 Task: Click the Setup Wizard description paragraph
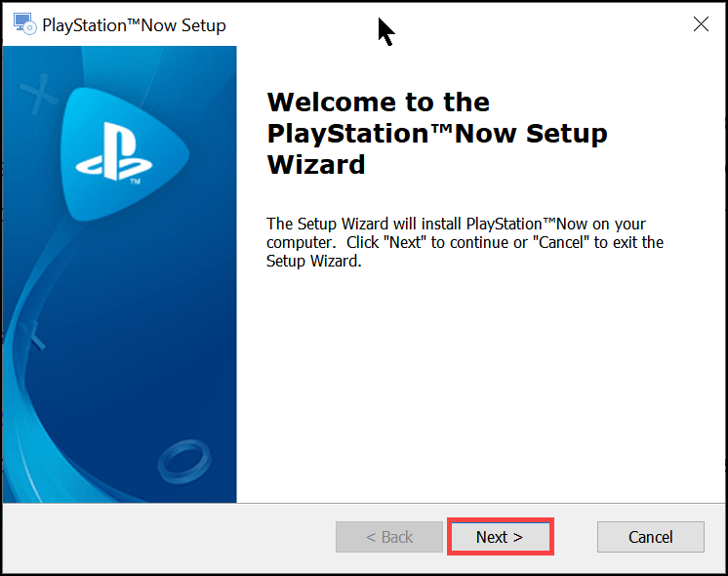point(465,242)
